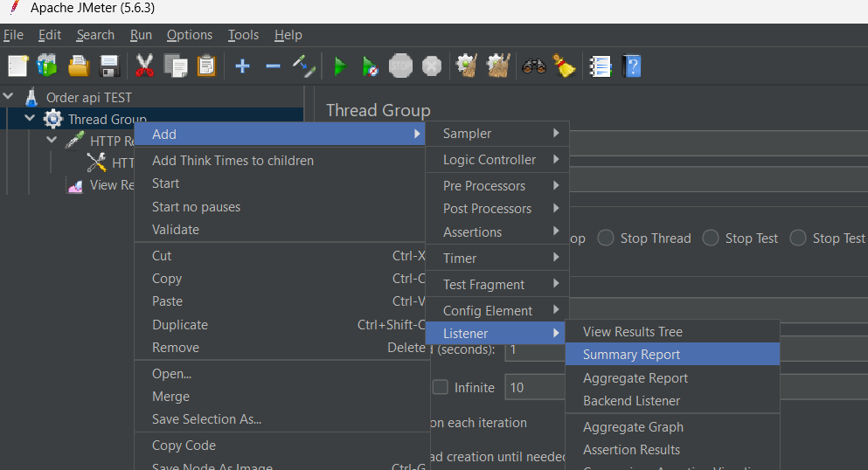This screenshot has height=470, width=868.
Task: Choose Backend Listener option
Action: (672, 401)
